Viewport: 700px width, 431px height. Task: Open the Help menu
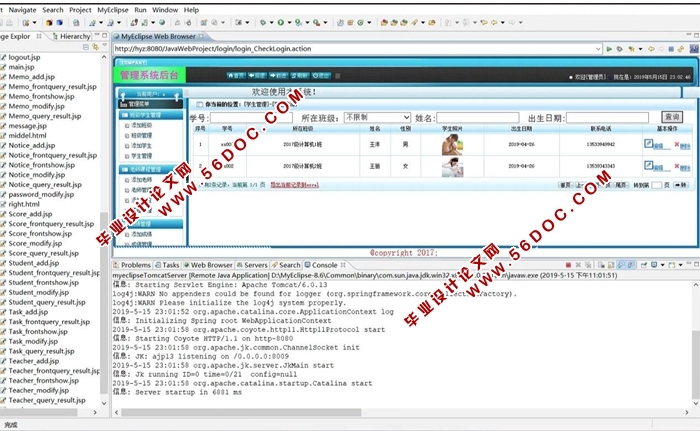(x=191, y=10)
